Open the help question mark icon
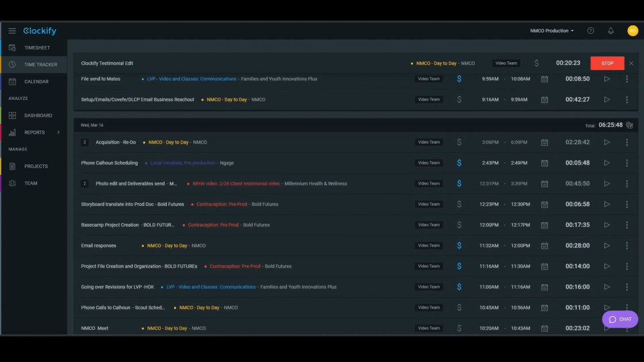This screenshot has width=644, height=362. tap(591, 31)
